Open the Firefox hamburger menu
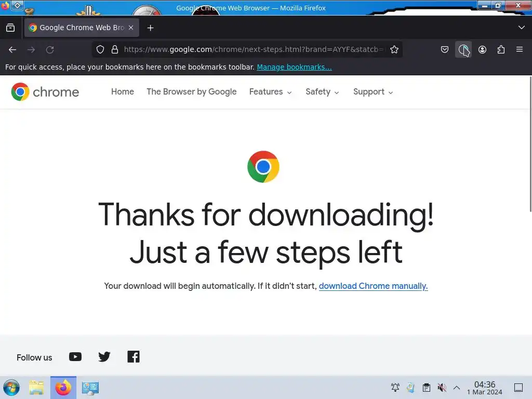Image resolution: width=532 pixels, height=399 pixels. click(x=520, y=49)
